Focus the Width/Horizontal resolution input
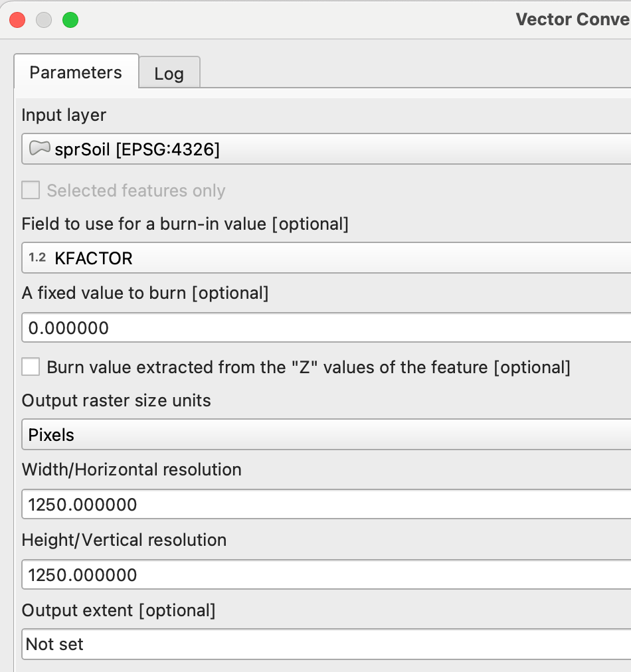Screen dimensions: 631x672 (325, 505)
